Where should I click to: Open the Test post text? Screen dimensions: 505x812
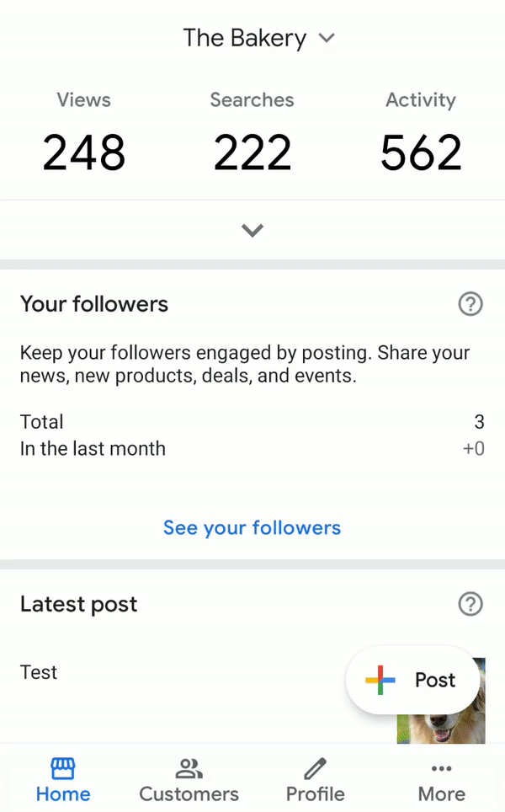coord(39,672)
